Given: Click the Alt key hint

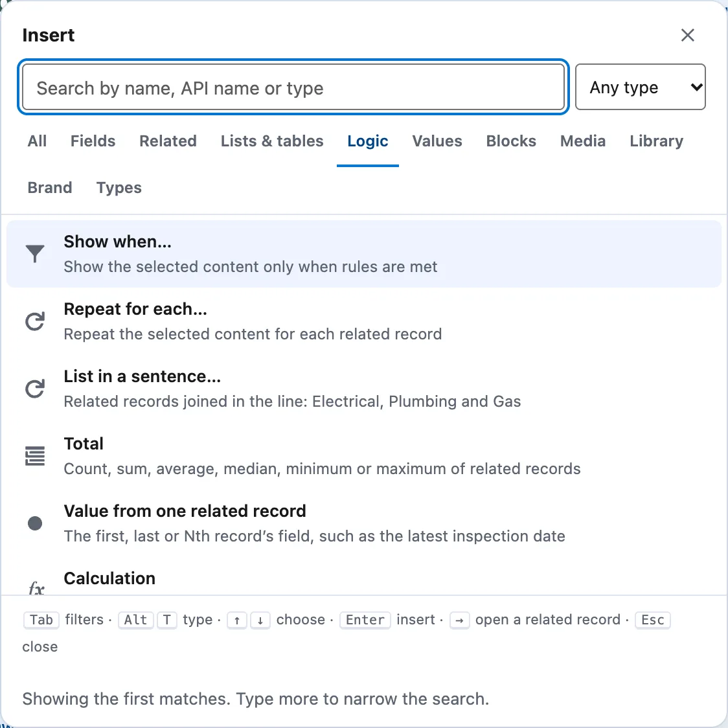Looking at the screenshot, I should pos(135,620).
